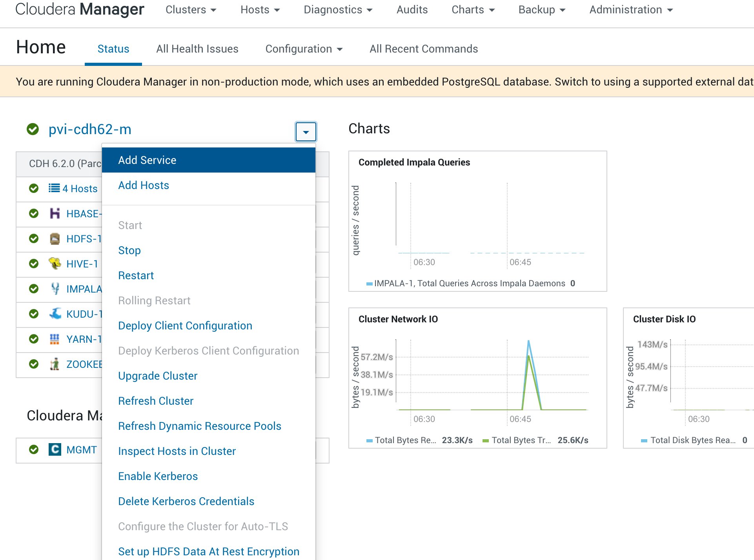Click the HDFS service icon

pyautogui.click(x=55, y=238)
